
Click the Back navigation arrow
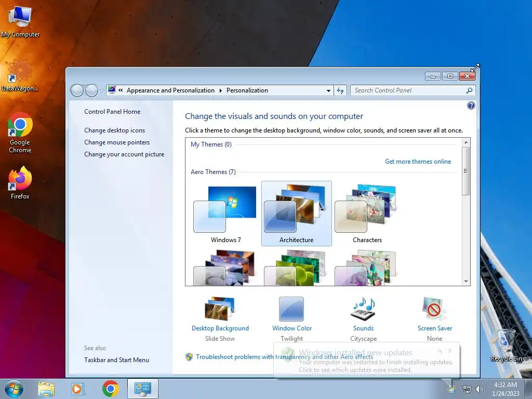coord(77,90)
